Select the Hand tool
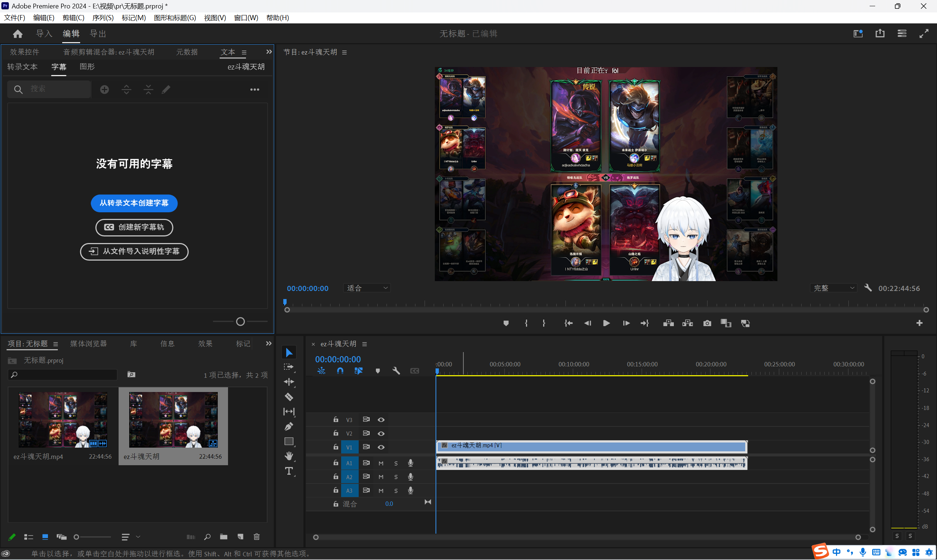Screen dimensions: 937x560 [x=289, y=456]
